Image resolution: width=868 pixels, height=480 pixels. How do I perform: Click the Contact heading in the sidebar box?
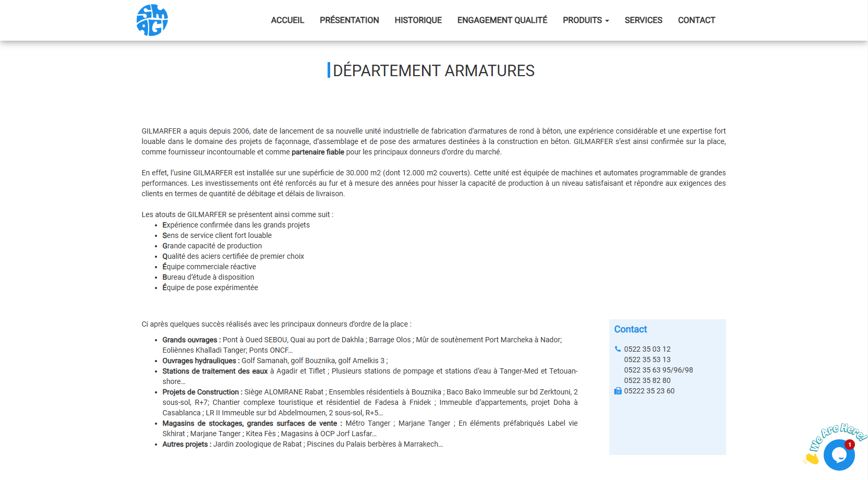(630, 329)
